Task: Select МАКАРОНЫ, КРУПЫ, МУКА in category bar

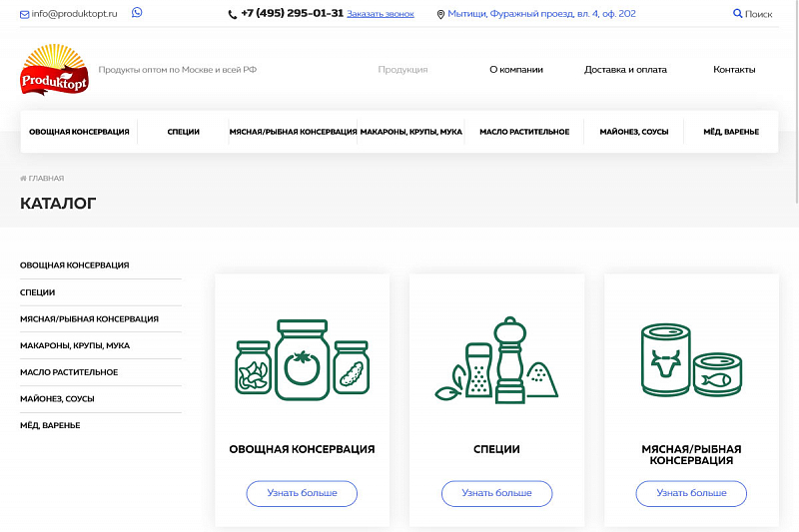Action: [411, 132]
